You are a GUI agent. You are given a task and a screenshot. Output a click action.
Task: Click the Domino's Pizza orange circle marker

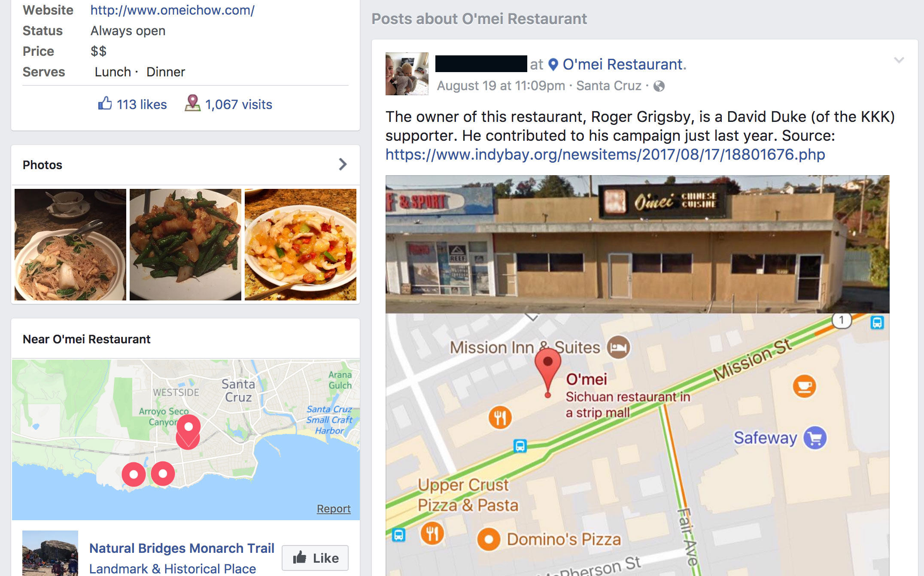coord(489,539)
